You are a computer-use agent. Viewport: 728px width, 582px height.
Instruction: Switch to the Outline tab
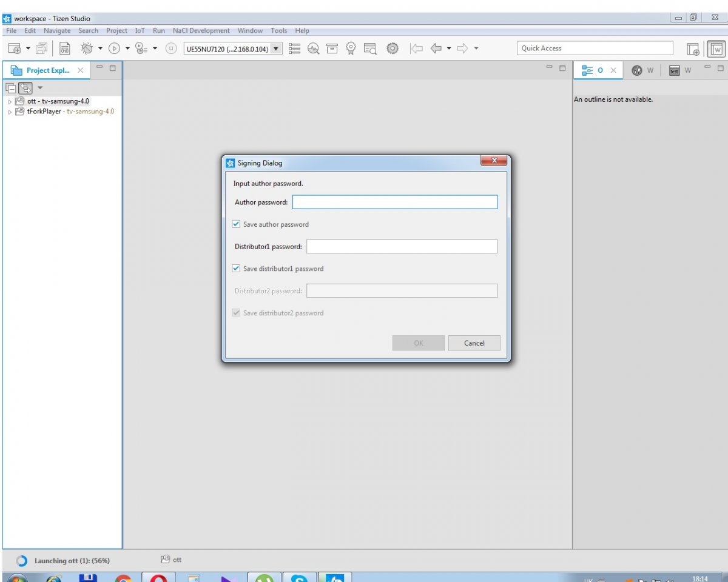(x=593, y=70)
